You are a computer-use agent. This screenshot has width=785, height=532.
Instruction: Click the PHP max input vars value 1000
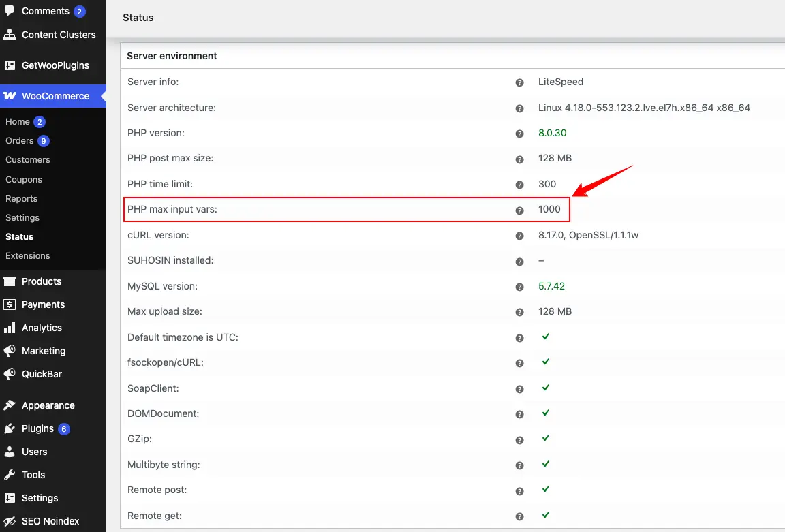549,209
